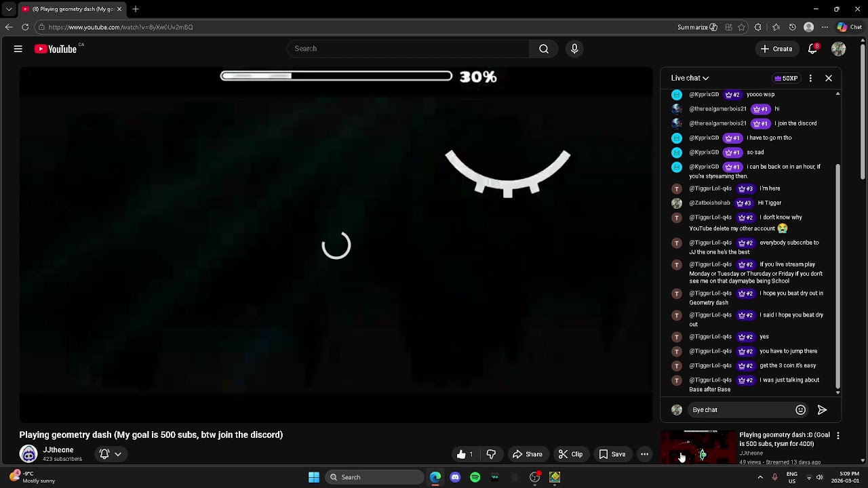Click the search magnifier button
This screenshot has width=868, height=488.
(544, 49)
